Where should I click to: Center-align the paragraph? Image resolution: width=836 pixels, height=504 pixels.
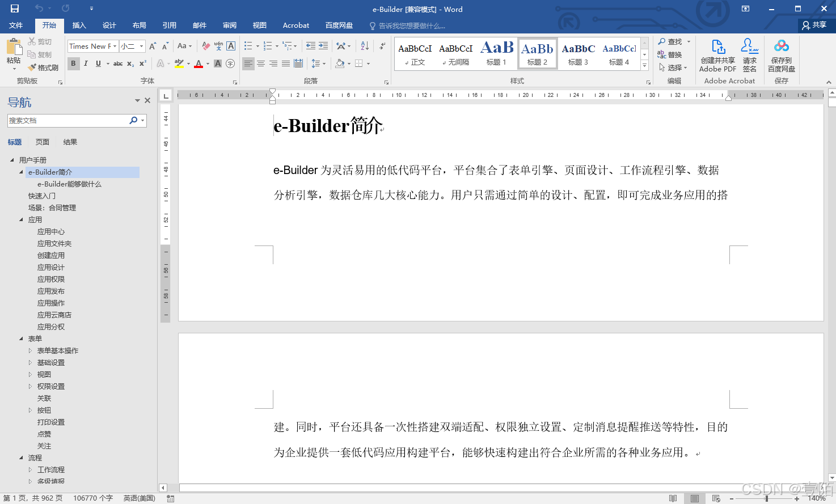coord(261,63)
